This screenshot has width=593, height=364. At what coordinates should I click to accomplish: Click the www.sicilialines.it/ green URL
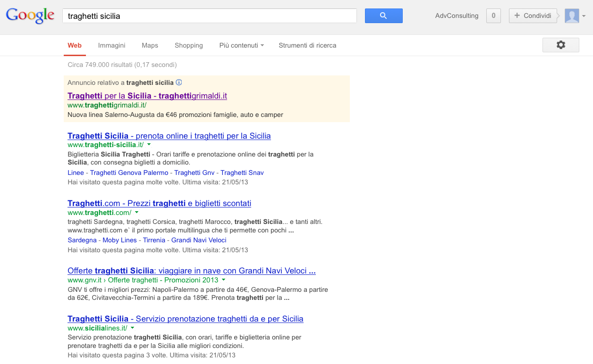[97, 328]
